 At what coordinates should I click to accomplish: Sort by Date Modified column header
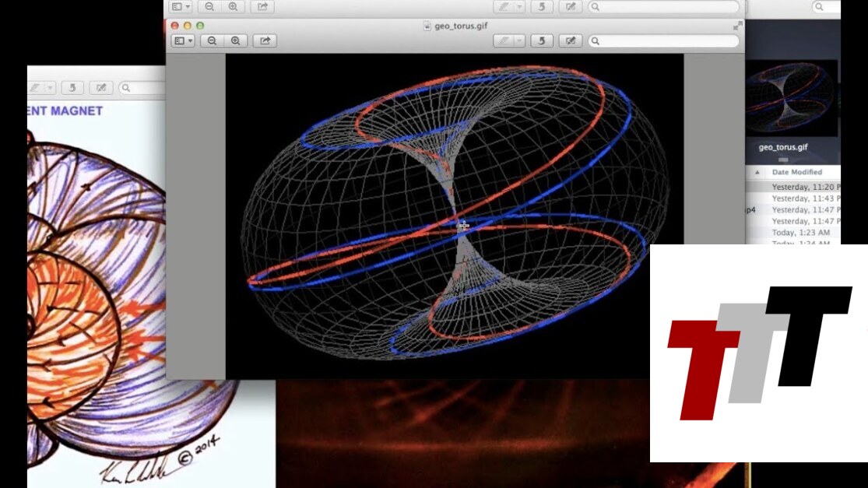coord(798,172)
